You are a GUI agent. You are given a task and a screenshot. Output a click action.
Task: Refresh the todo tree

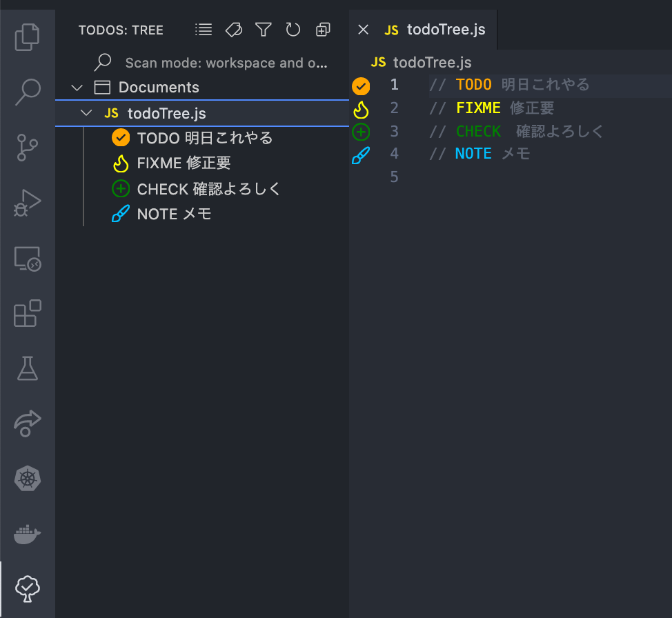[x=293, y=30]
